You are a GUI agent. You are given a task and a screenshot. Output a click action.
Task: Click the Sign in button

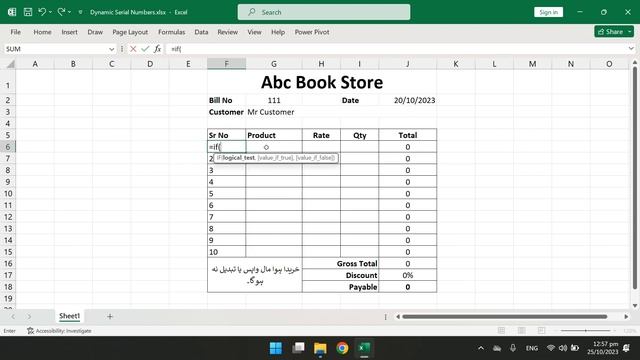point(548,12)
